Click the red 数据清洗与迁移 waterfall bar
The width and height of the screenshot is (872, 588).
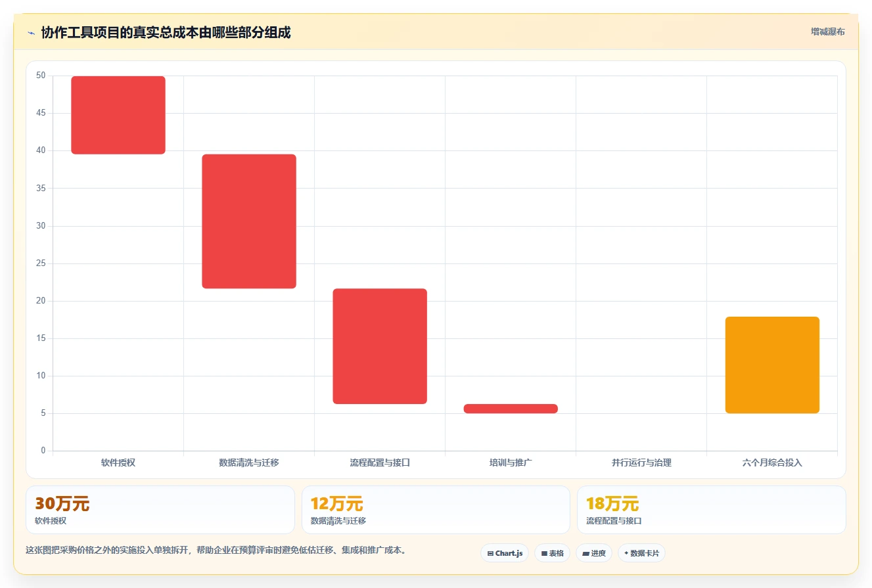click(249, 221)
